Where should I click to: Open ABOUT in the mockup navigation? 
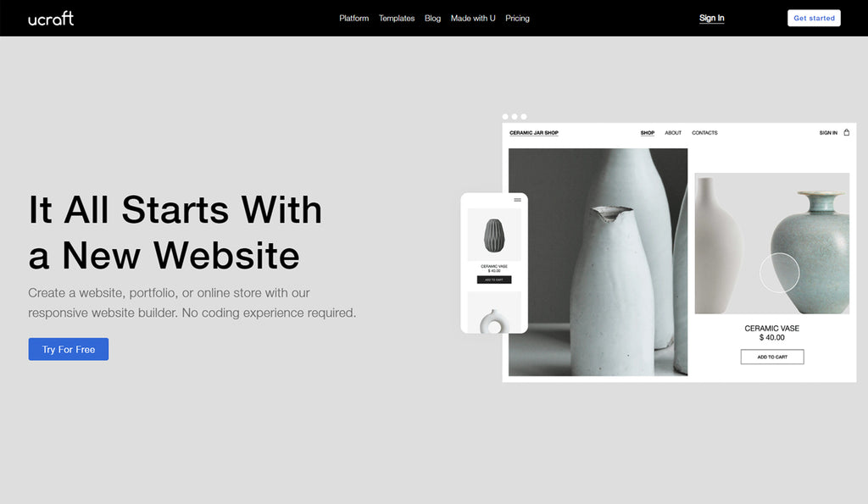[x=673, y=133]
